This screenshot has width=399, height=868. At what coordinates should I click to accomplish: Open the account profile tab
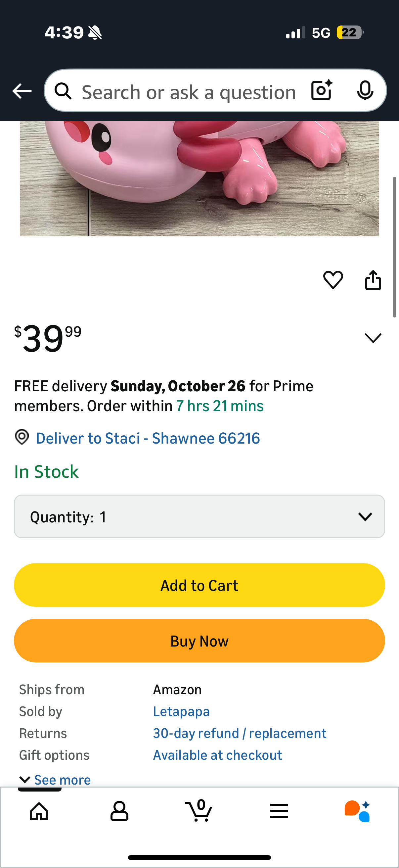(119, 811)
